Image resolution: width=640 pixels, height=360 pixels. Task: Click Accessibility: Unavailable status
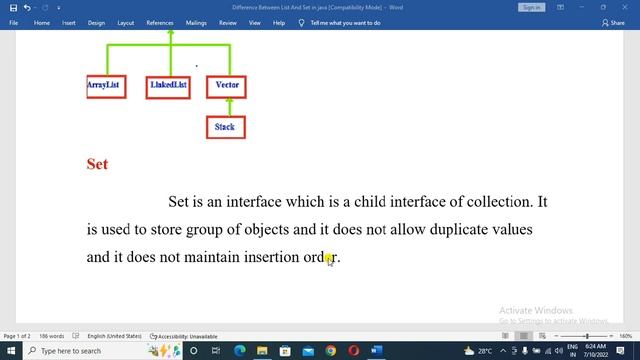coord(184,336)
